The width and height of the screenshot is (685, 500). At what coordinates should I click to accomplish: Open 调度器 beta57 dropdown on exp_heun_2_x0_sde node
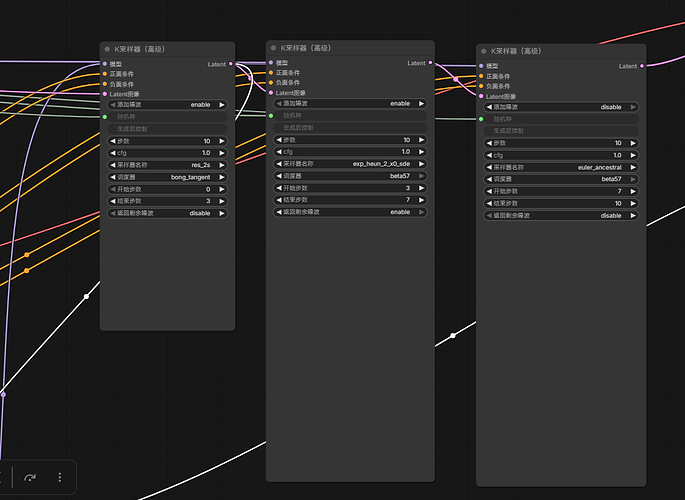pos(350,176)
